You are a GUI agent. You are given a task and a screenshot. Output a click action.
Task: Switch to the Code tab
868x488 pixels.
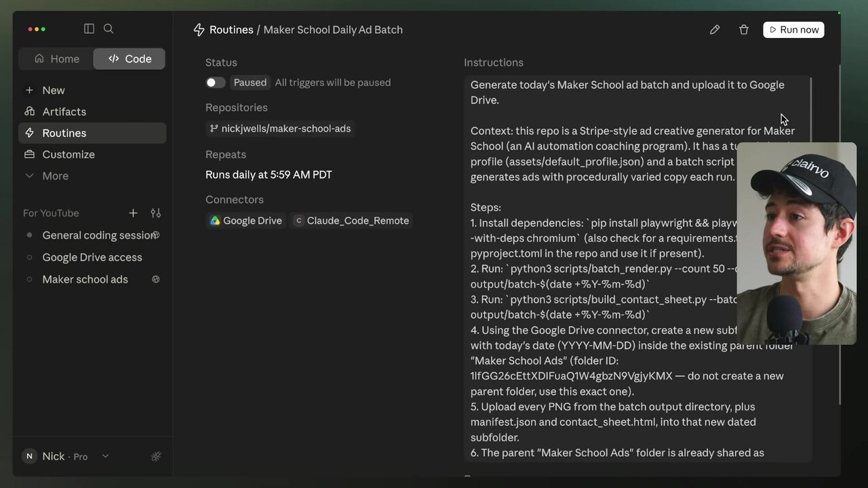click(x=130, y=59)
